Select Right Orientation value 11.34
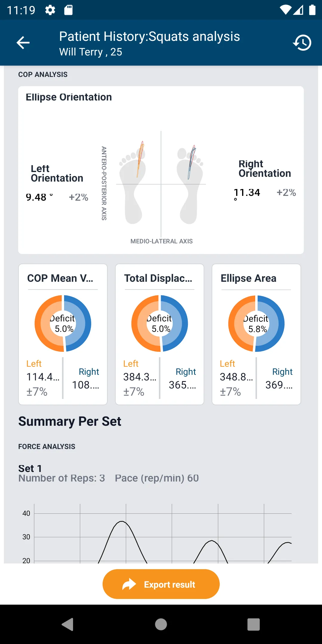 [247, 193]
